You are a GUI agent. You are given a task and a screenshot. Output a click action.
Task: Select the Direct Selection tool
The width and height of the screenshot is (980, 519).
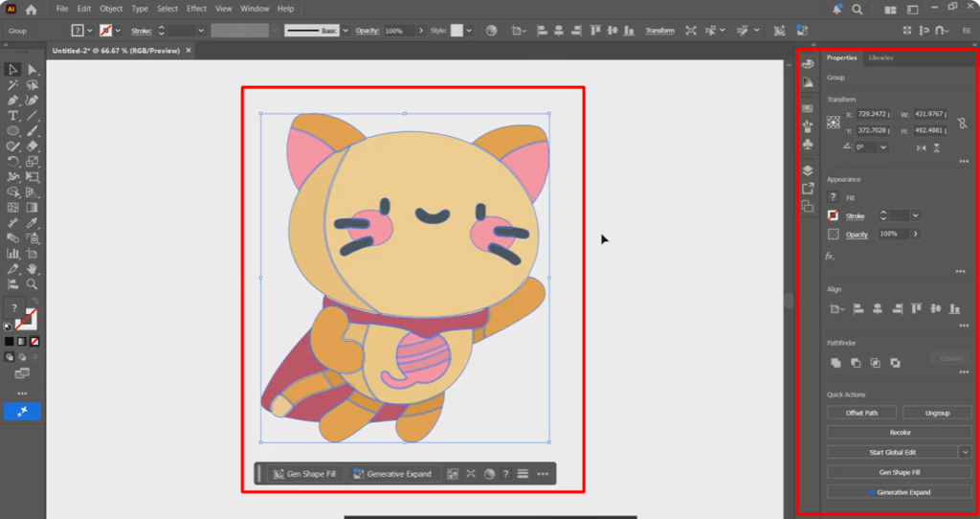[x=32, y=69]
